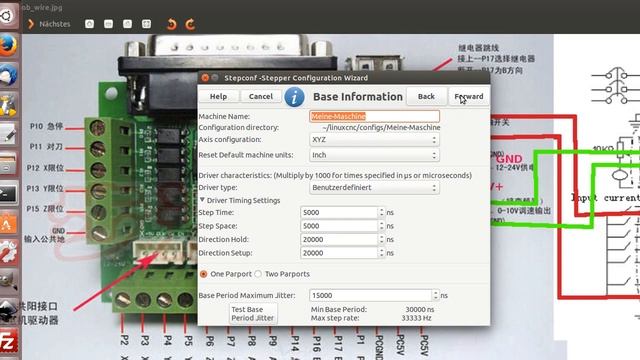Click the configuration directory path text
The width and height of the screenshot is (640, 360).
click(x=381, y=128)
